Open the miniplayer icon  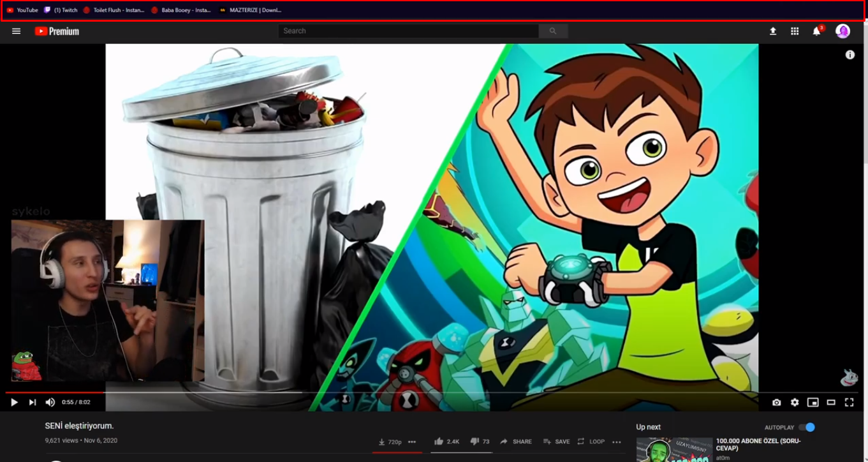[x=812, y=402]
